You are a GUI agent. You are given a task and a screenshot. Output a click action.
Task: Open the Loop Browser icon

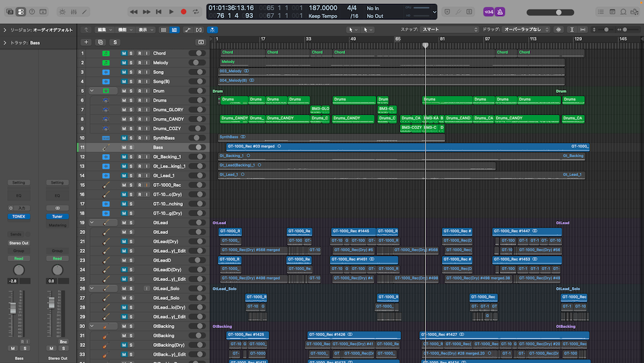622,12
